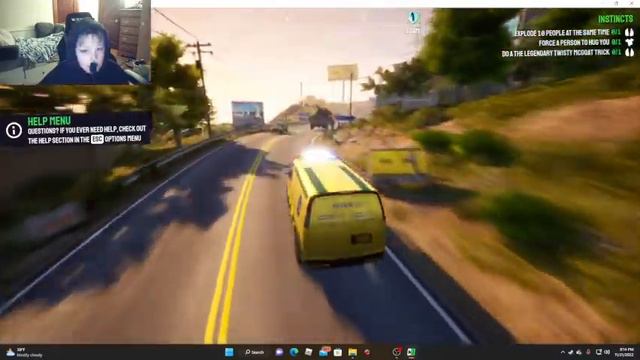The image size is (640, 360).
Task: Launch Microsoft Edge from the taskbar
Action: point(294,352)
